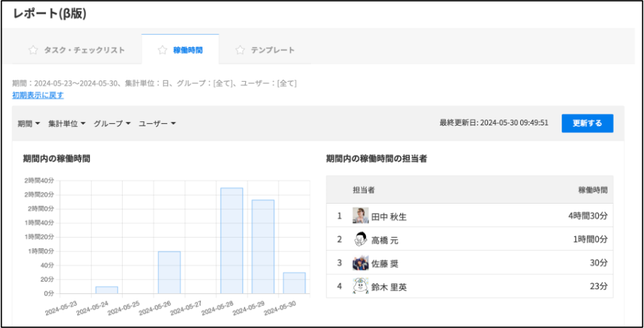Select the 田中 秋生 name in table
The width and height of the screenshot is (644, 328).
[x=389, y=217]
